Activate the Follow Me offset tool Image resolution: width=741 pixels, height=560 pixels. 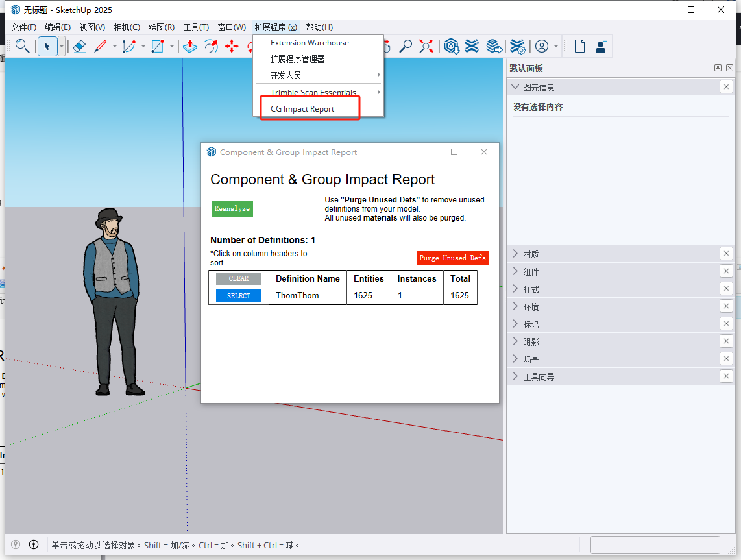212,46
